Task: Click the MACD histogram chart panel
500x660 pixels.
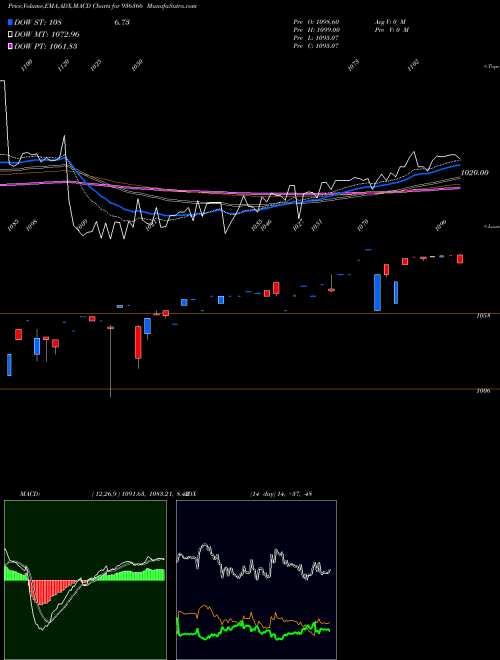Action: pyautogui.click(x=85, y=580)
